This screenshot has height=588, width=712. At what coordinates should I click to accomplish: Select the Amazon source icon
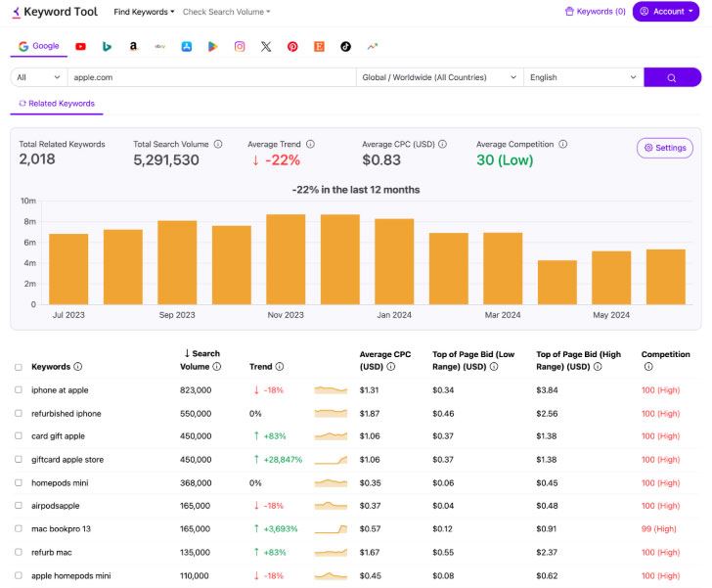[133, 46]
